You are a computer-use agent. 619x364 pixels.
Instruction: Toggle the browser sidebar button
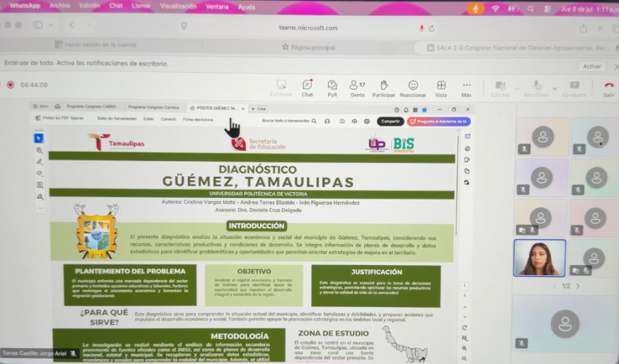pyautogui.click(x=38, y=25)
